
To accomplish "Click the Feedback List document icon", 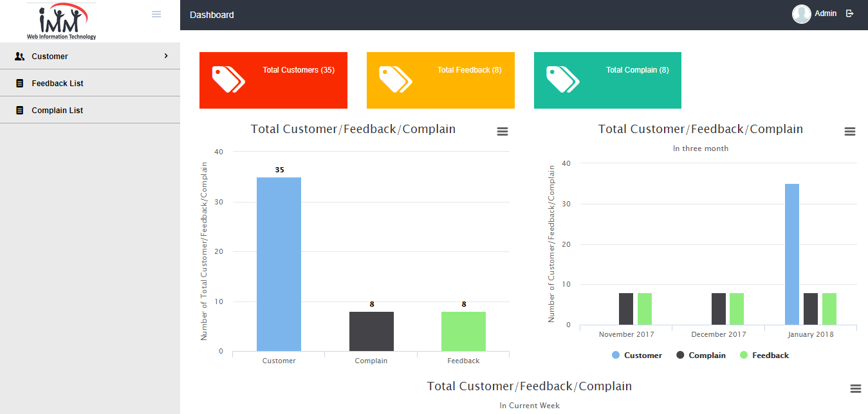I will click(19, 84).
